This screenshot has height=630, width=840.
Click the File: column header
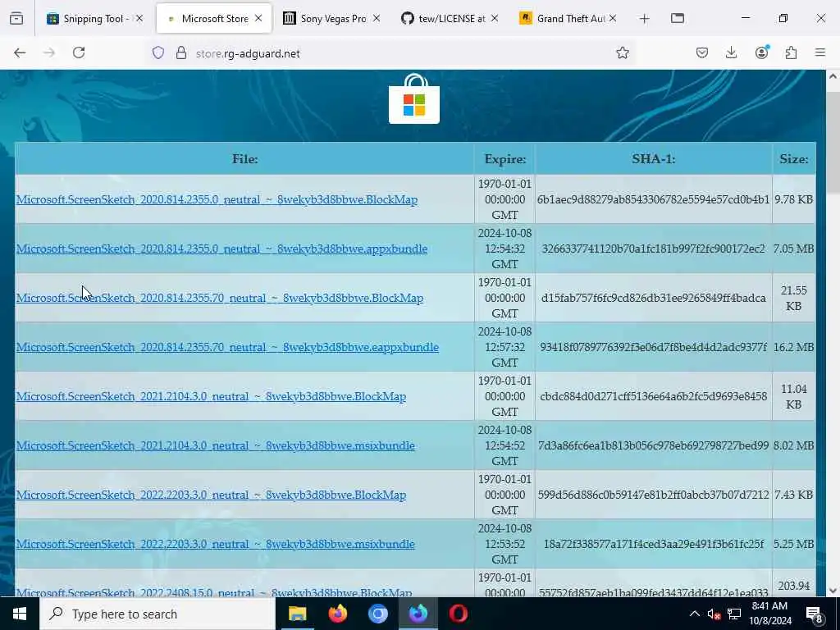point(244,159)
